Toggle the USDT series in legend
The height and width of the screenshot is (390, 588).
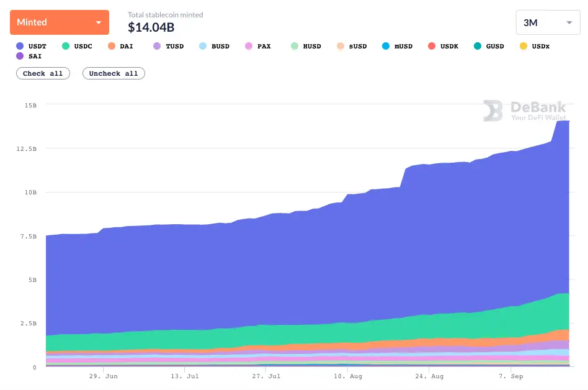pyautogui.click(x=32, y=46)
